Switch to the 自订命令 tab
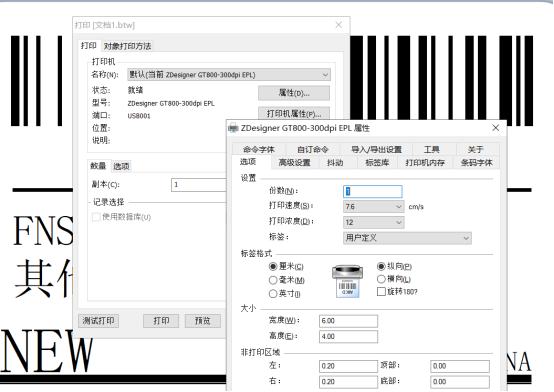554x392 pixels. click(313, 150)
